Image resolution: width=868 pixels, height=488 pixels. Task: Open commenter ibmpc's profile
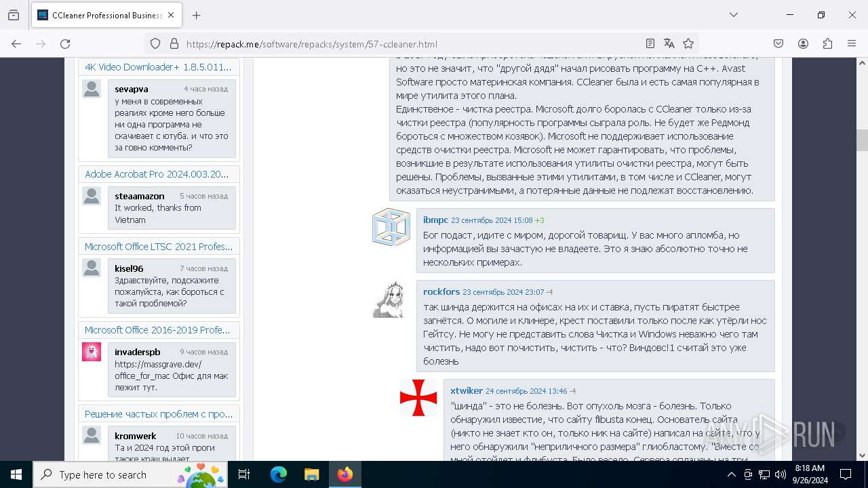coord(435,220)
